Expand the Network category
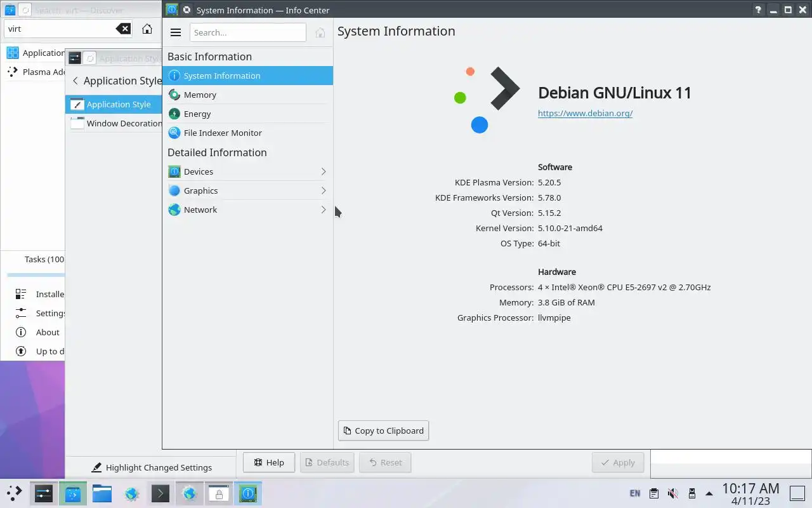Image resolution: width=812 pixels, height=508 pixels. [x=247, y=210]
